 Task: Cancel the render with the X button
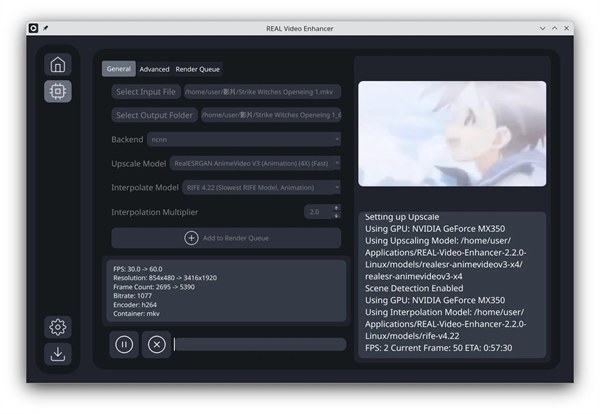click(157, 344)
